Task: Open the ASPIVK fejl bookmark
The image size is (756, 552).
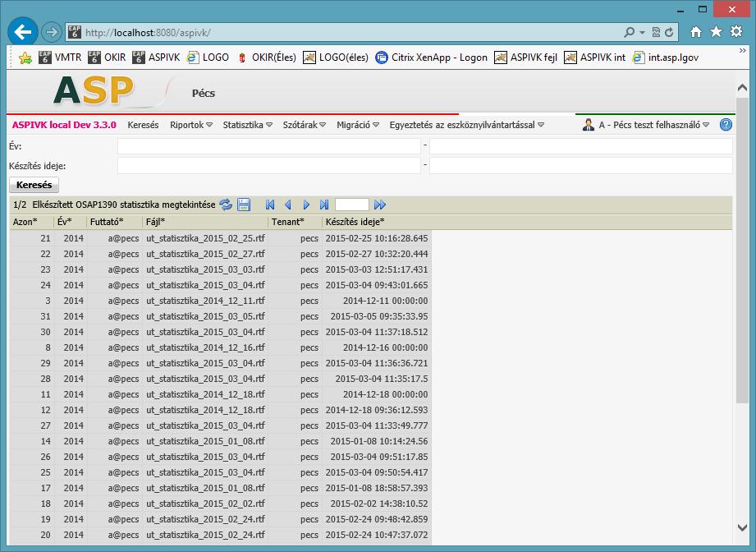Action: click(525, 57)
